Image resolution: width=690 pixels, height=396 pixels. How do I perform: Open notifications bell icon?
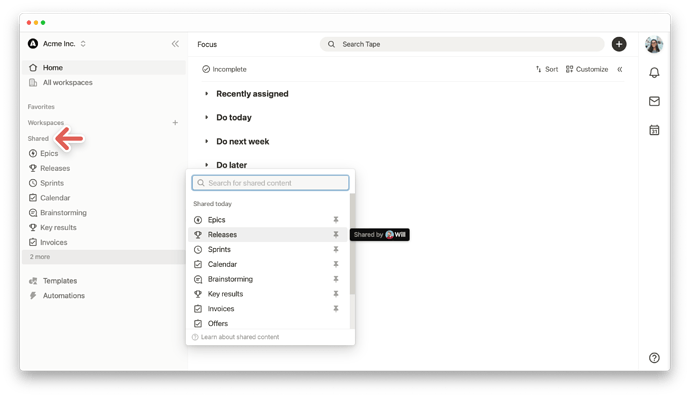pyautogui.click(x=654, y=73)
